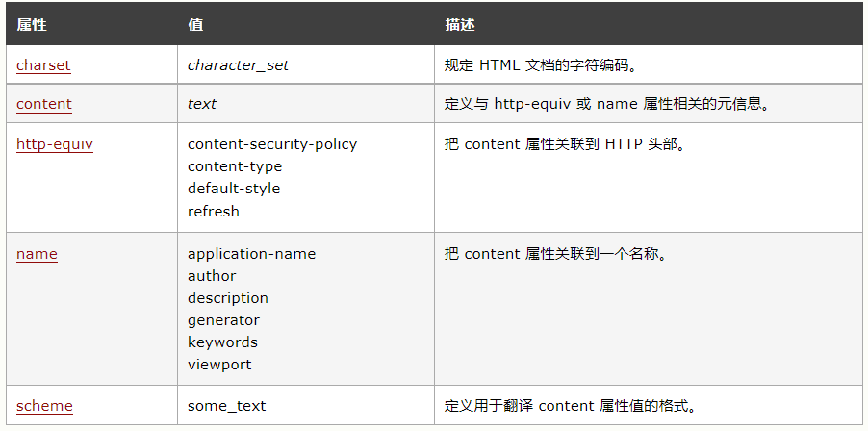Click the viewport value
The image size is (868, 431).
pos(219,365)
